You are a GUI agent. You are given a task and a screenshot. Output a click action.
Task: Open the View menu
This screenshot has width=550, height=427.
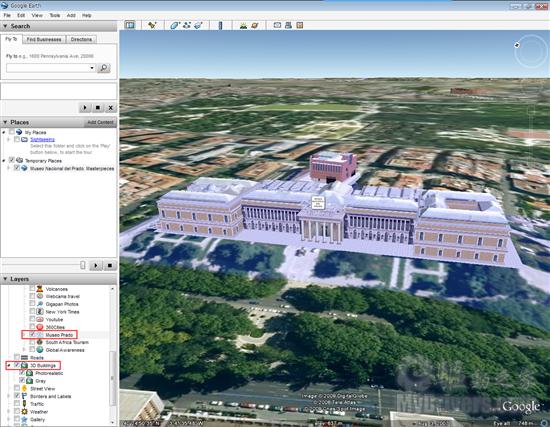tap(37, 15)
